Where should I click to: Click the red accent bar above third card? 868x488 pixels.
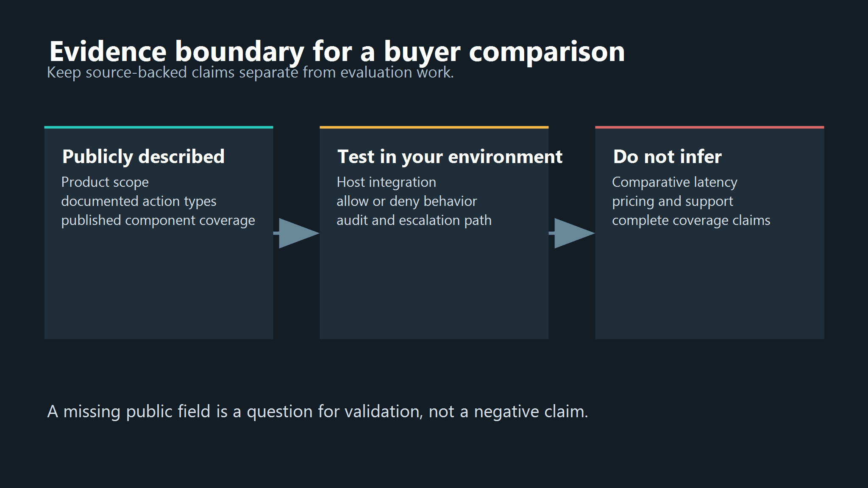click(x=709, y=127)
